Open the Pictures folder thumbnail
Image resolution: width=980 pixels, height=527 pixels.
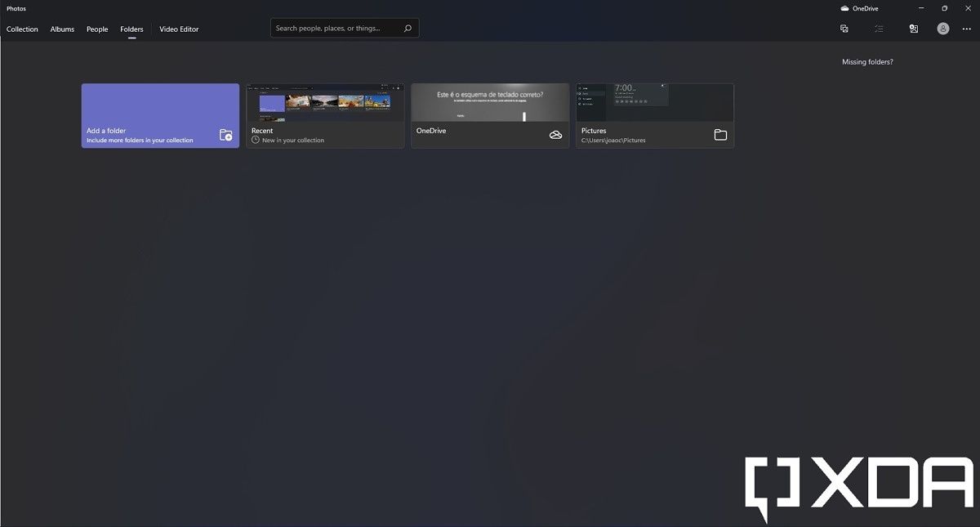(654, 102)
